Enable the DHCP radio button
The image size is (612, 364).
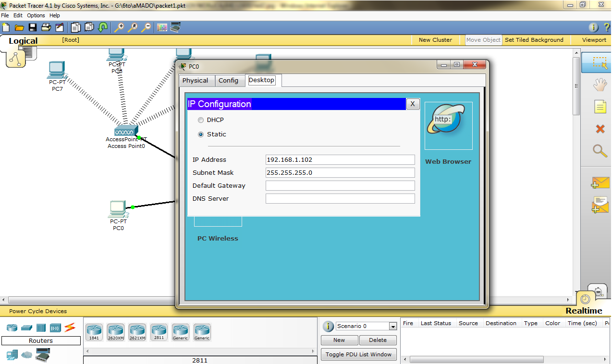[200, 120]
